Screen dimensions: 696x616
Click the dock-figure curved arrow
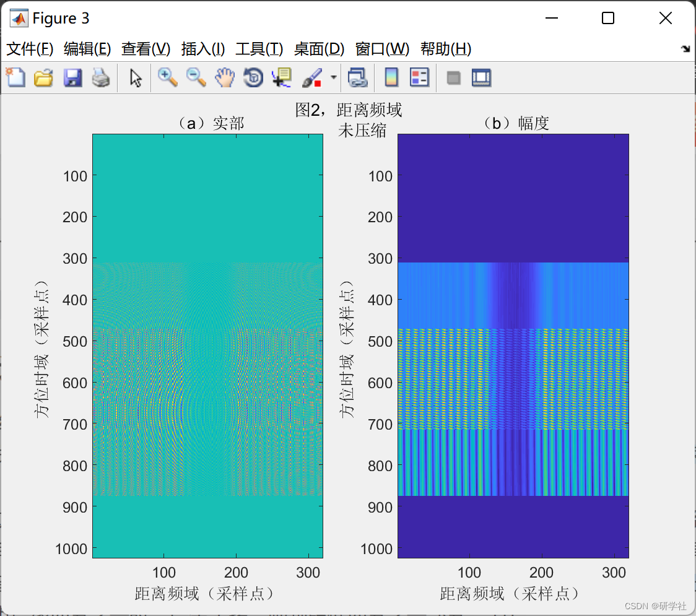(685, 48)
